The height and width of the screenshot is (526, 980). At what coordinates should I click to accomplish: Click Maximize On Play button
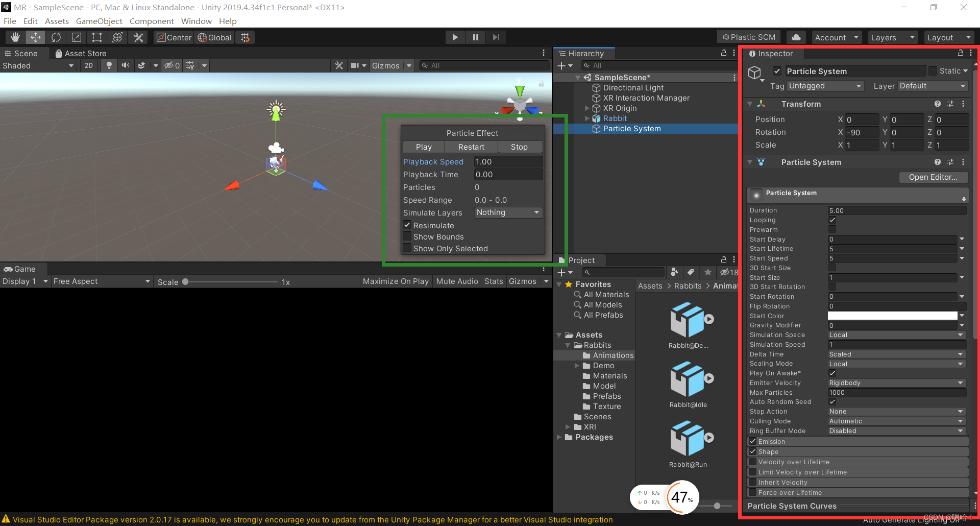[396, 281]
